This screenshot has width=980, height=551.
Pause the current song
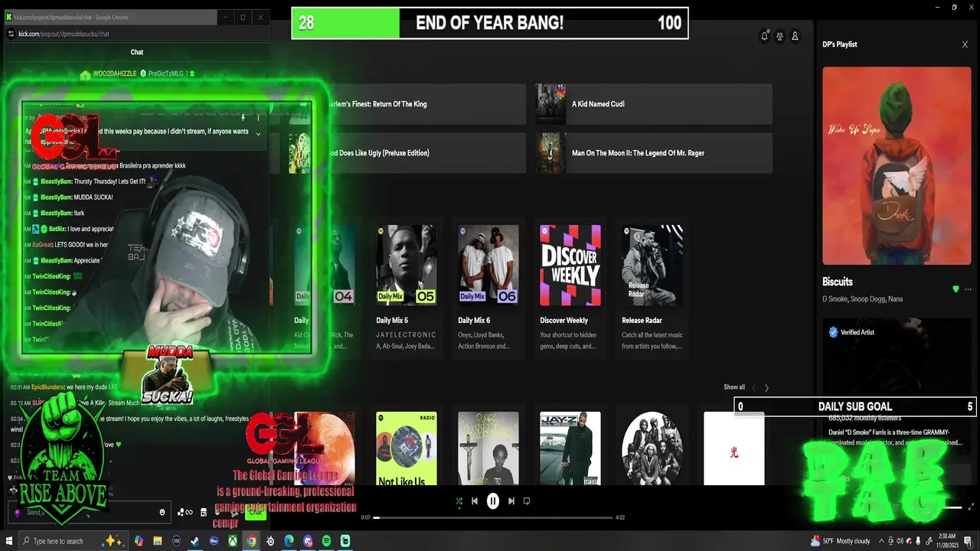tap(493, 501)
